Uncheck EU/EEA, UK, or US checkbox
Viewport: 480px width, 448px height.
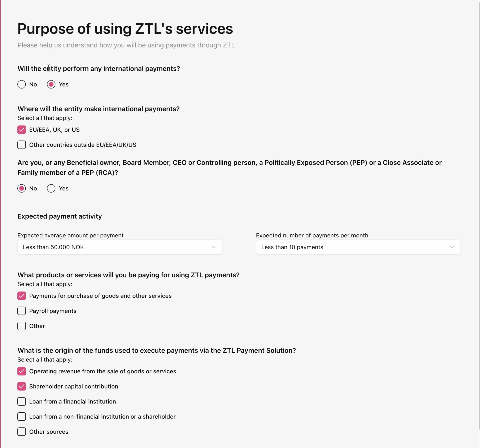[22, 130]
